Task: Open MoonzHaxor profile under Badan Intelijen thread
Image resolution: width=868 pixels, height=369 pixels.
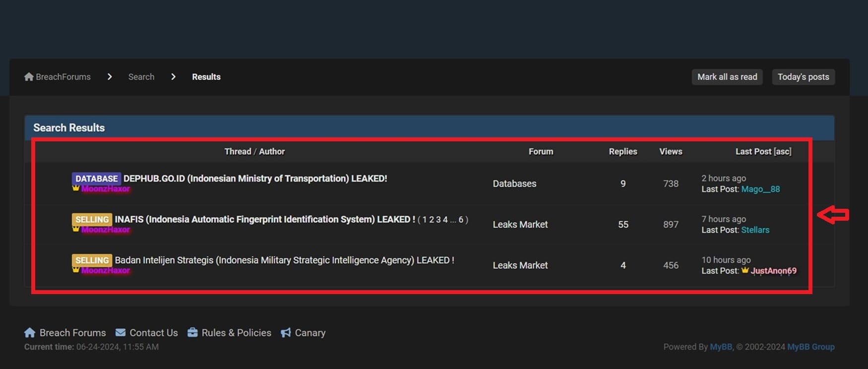Action: (x=106, y=270)
